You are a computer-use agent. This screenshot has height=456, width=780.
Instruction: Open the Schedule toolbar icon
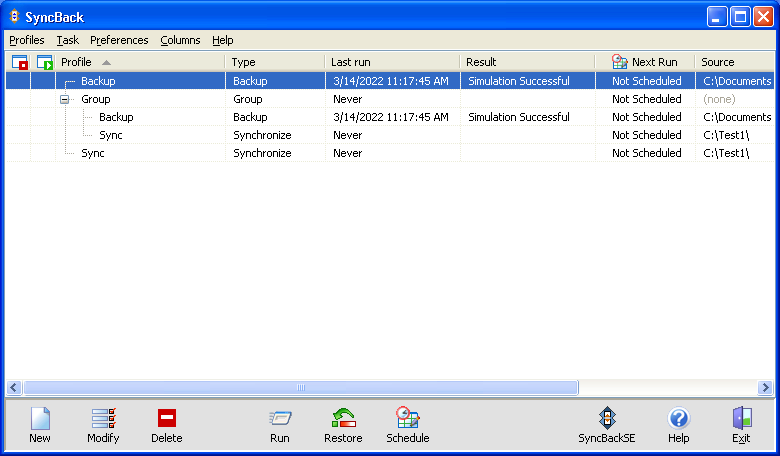pos(407,418)
